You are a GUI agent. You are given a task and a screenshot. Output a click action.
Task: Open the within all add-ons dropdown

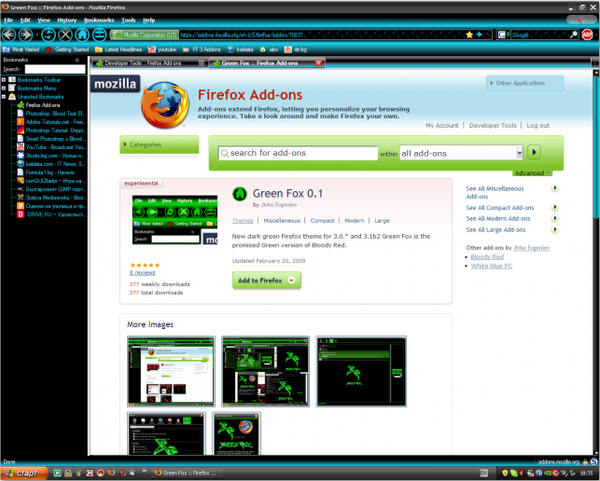pyautogui.click(x=461, y=153)
